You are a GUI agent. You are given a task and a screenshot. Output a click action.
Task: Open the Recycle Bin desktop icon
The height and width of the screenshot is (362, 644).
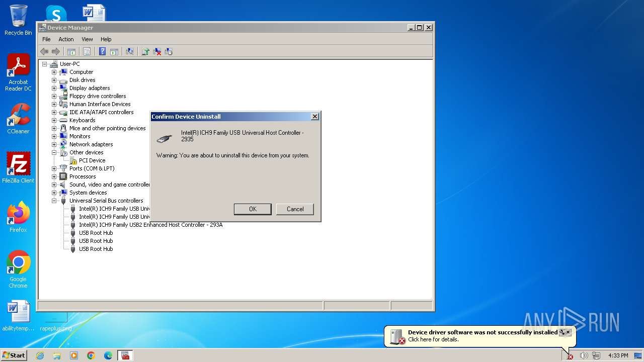(x=18, y=20)
